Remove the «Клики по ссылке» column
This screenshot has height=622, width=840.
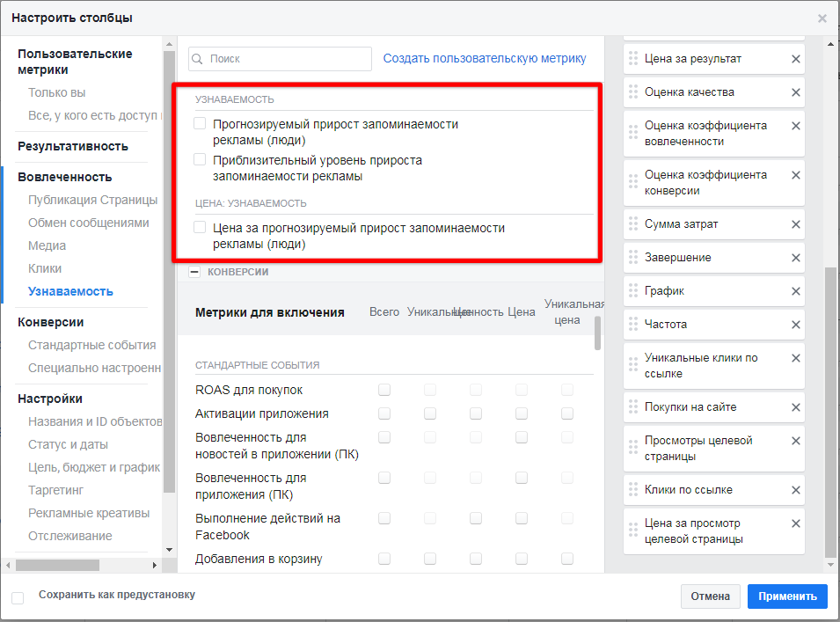pyautogui.click(x=795, y=490)
